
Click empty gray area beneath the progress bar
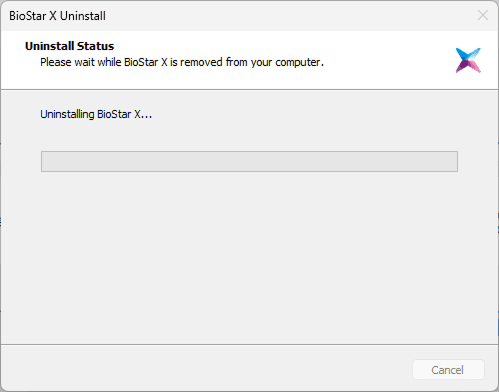pyautogui.click(x=249, y=257)
